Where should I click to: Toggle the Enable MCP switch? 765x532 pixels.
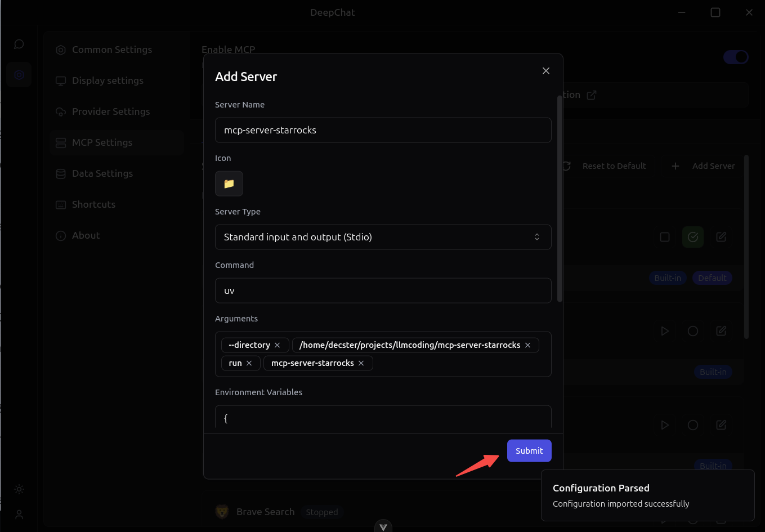(736, 57)
